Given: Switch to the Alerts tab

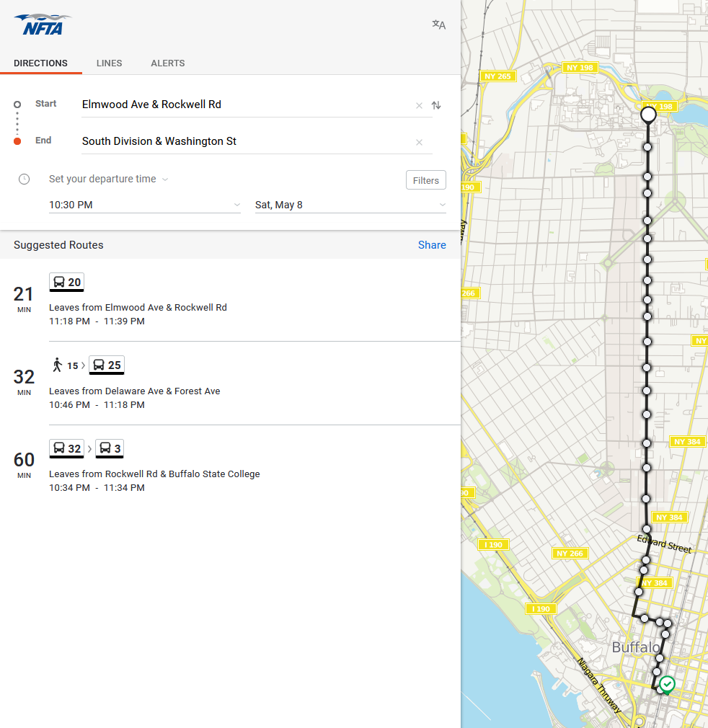Looking at the screenshot, I should point(168,63).
